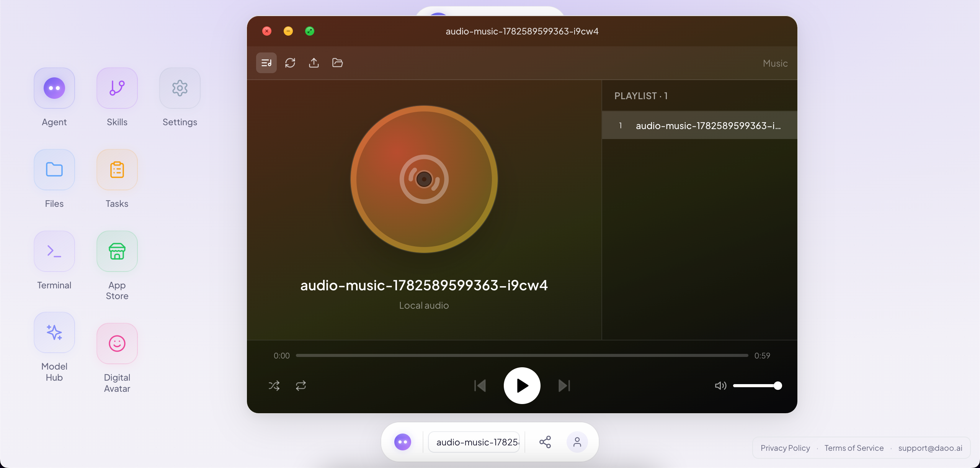This screenshot has height=468, width=980.
Task: Click the PLAYLIST · 1 header
Action: coord(641,96)
